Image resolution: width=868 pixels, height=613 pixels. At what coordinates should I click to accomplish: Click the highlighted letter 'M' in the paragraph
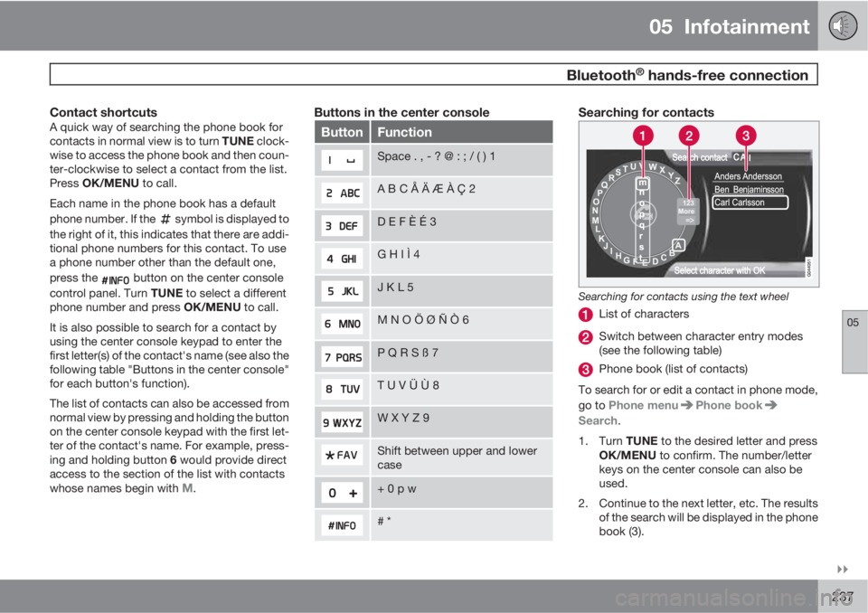coord(187,488)
